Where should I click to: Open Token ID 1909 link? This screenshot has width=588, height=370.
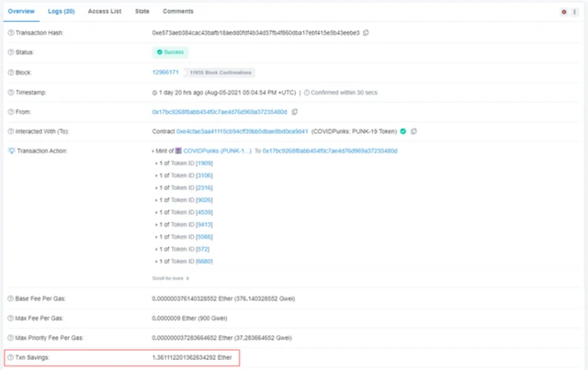[x=204, y=163]
